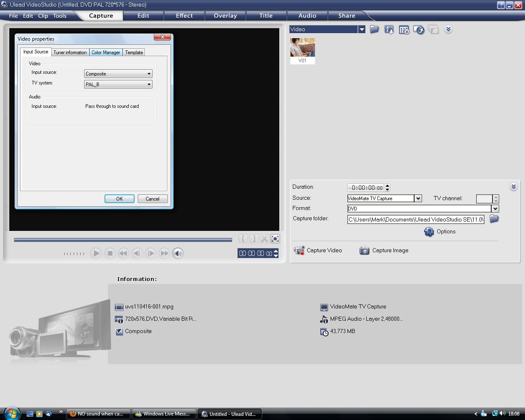Viewport: 525px width, 420px height.
Task: Adjust the TV channel spinner
Action: click(x=496, y=199)
